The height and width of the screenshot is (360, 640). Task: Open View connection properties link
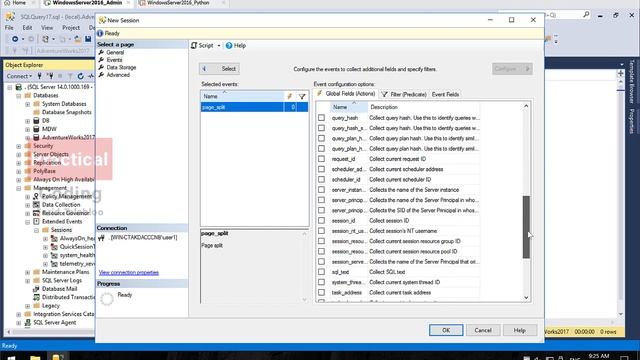point(129,273)
